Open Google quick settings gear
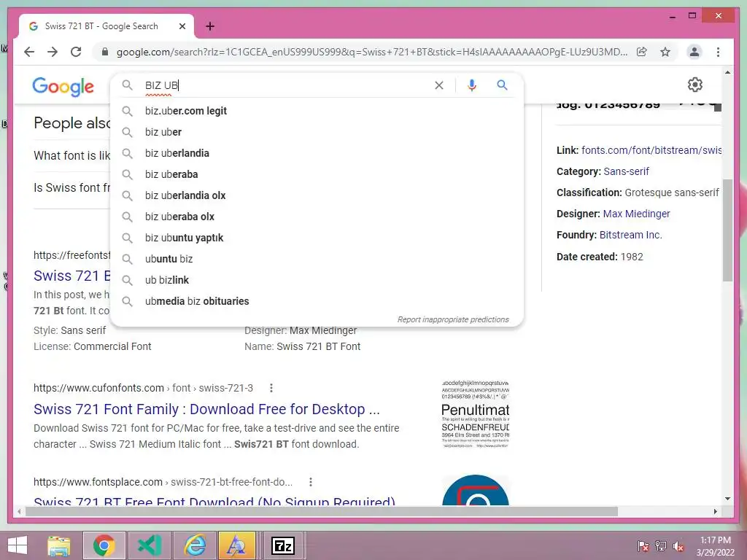Viewport: 747px width, 560px height. pos(695,85)
